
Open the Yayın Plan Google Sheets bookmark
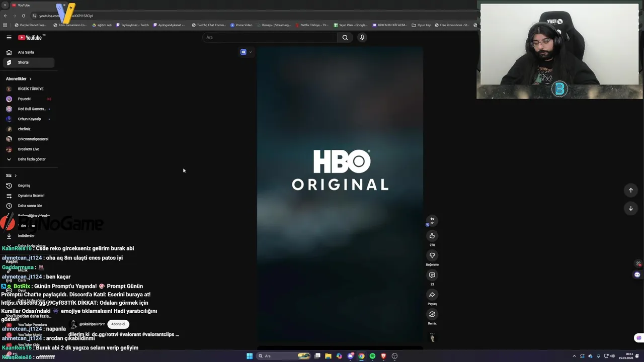(351, 25)
